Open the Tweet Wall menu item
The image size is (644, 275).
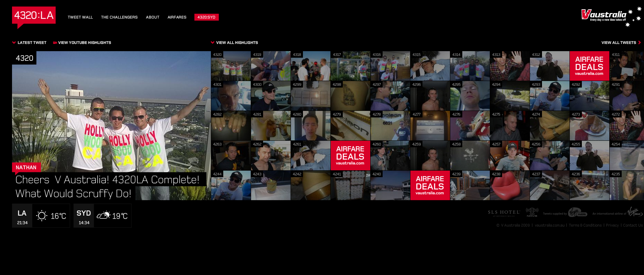click(80, 17)
